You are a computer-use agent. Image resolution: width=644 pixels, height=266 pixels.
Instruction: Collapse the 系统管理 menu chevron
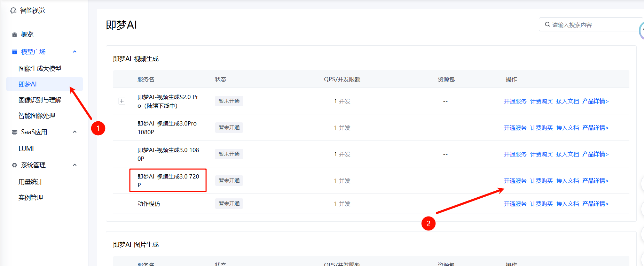[x=74, y=165]
